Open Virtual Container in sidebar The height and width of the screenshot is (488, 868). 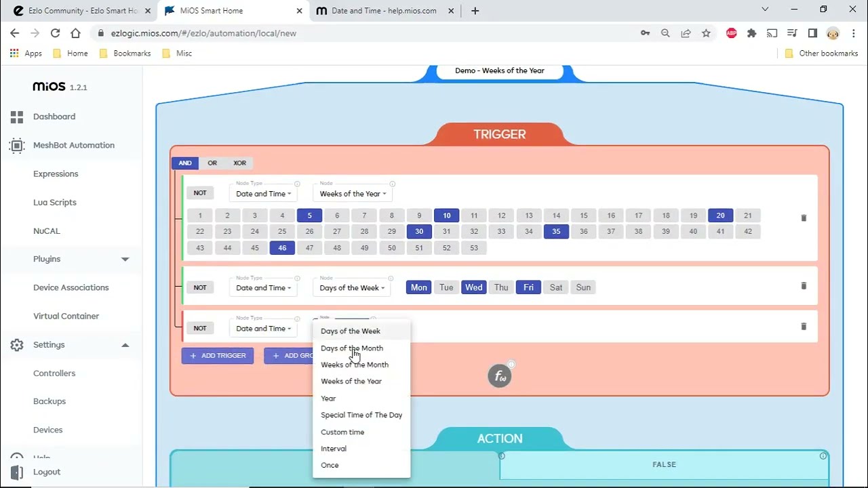point(66,316)
